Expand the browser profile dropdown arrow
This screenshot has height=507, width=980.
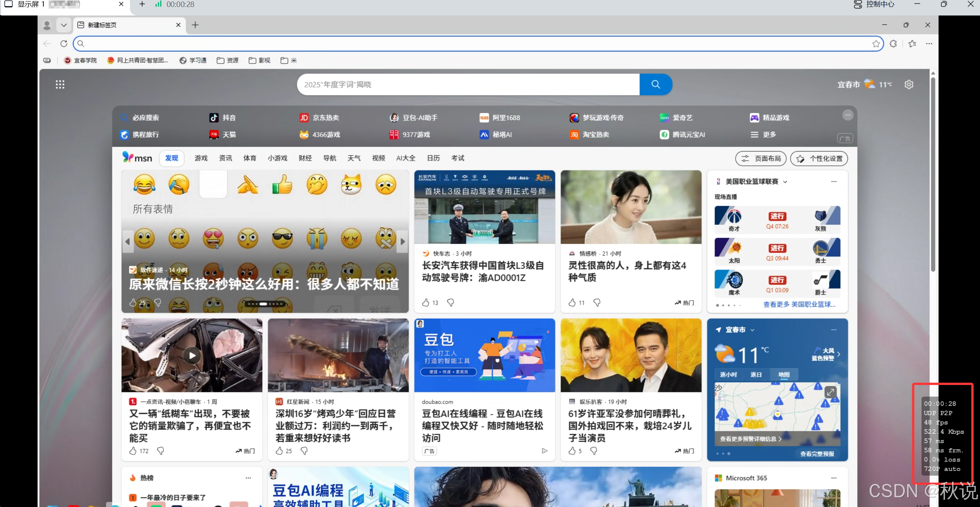pyautogui.click(x=64, y=25)
